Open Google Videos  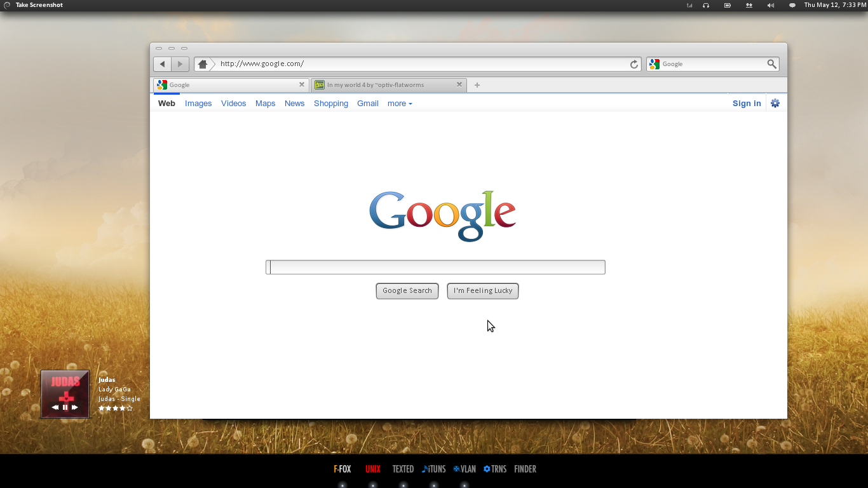click(233, 104)
